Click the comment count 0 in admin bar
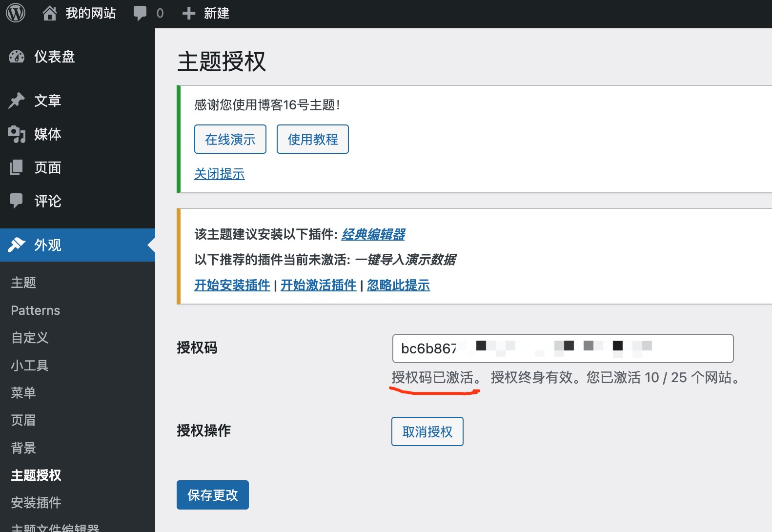This screenshot has height=532, width=772. tap(160, 13)
